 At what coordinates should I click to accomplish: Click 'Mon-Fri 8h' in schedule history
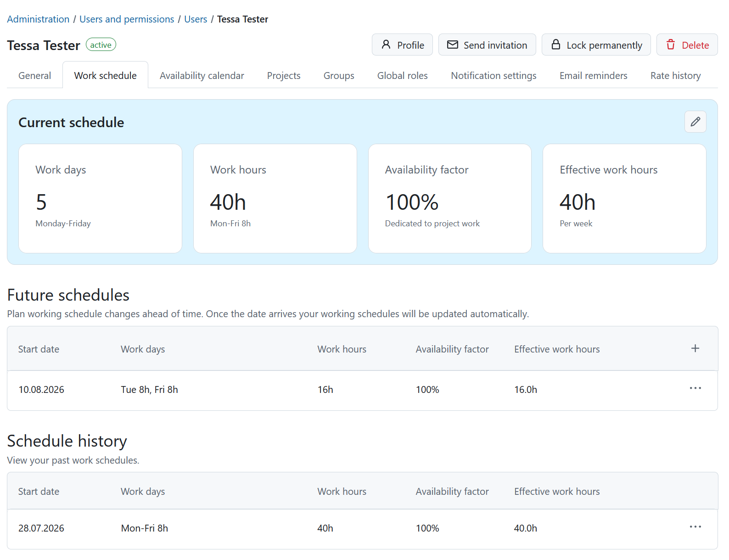[x=144, y=528]
